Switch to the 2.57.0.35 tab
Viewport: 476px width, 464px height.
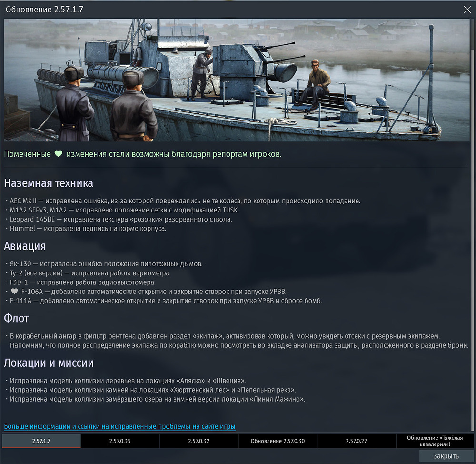120,441
